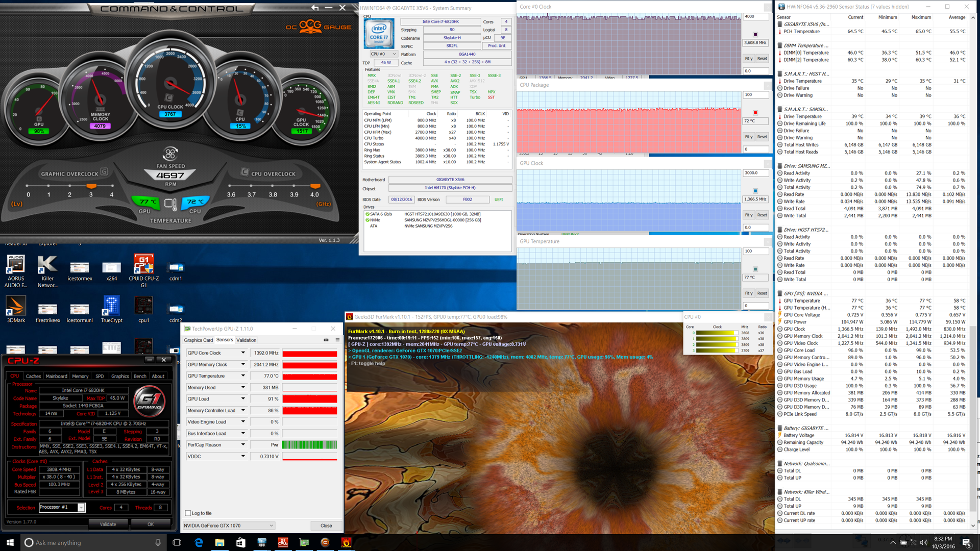Image resolution: width=980 pixels, height=551 pixels.
Task: Click Reset button on Core #0 Clock graph
Action: click(762, 59)
